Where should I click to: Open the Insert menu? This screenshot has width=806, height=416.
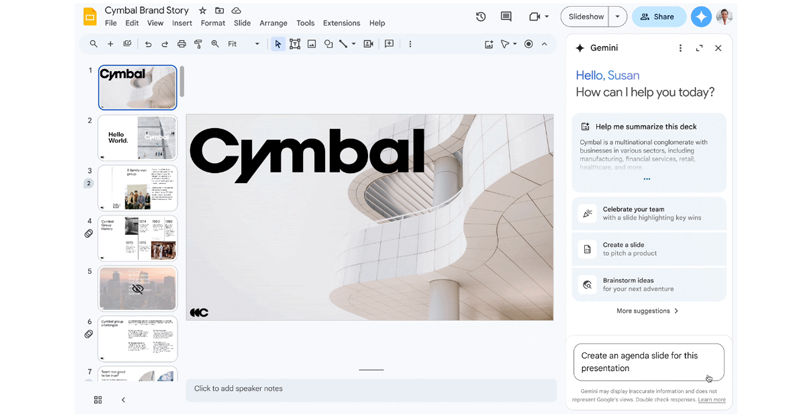[x=182, y=23]
